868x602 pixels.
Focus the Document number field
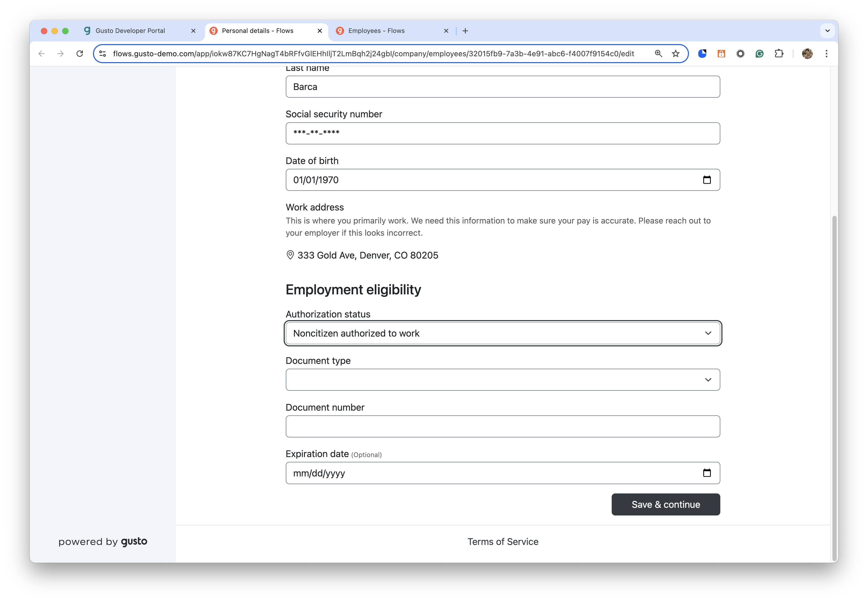click(503, 427)
